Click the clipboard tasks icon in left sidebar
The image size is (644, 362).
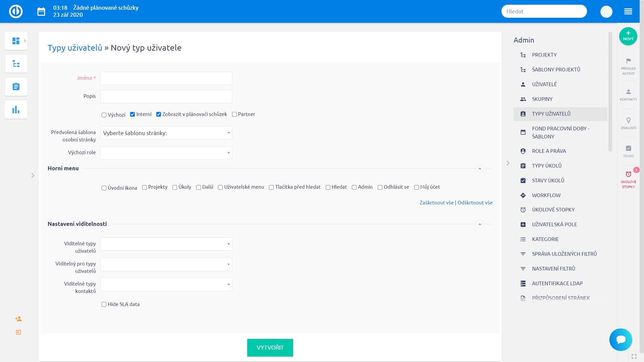pos(16,87)
